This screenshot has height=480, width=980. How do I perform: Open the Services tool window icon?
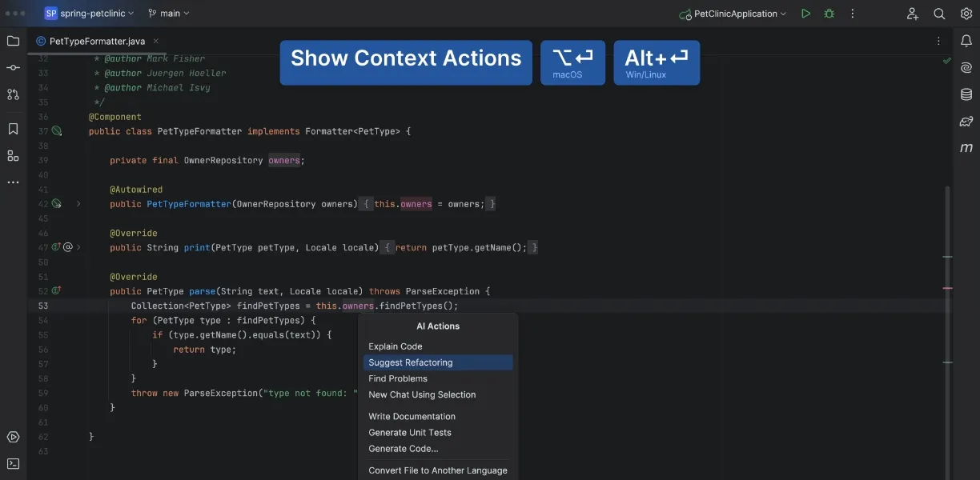tap(13, 437)
